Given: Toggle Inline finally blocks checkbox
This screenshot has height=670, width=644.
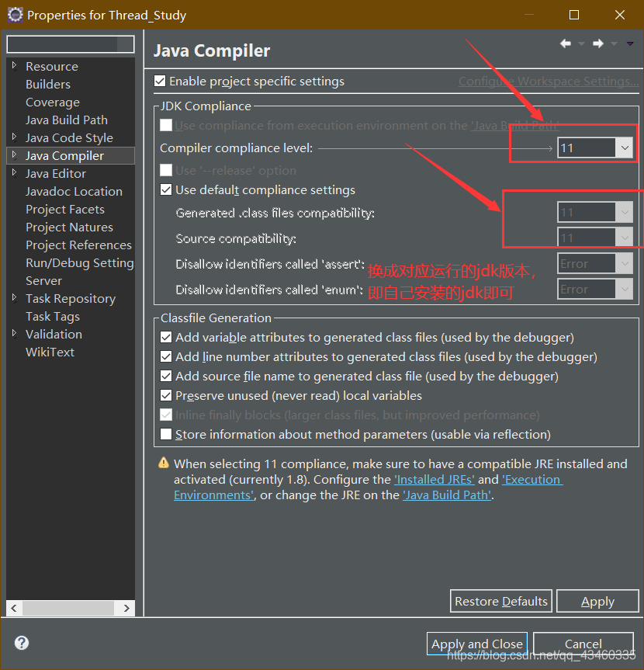Looking at the screenshot, I should coord(166,415).
